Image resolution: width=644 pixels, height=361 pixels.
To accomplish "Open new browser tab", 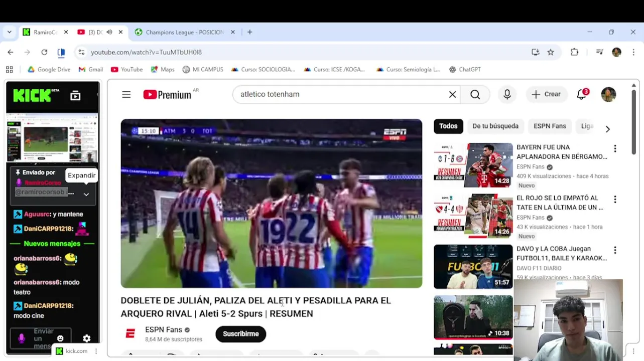I will [x=249, y=32].
